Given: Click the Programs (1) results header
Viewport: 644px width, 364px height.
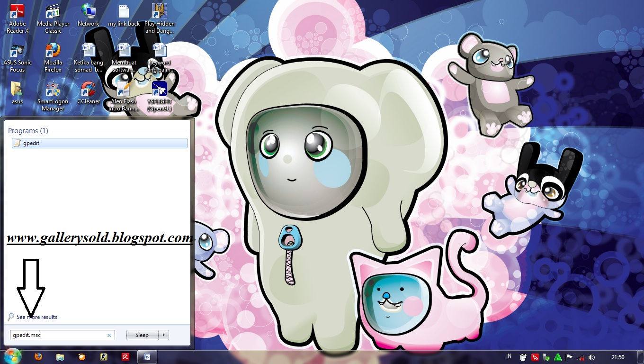Looking at the screenshot, I should [x=28, y=131].
